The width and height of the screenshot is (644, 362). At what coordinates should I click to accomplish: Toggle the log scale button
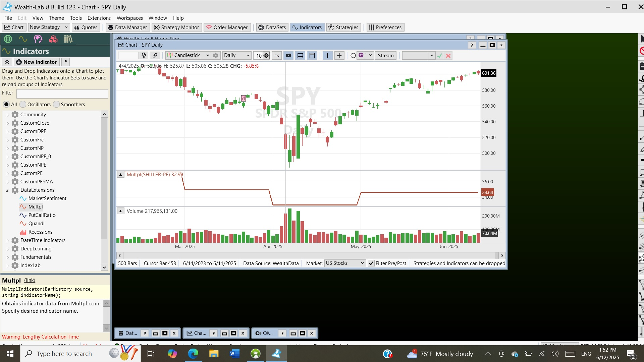[x=277, y=56]
